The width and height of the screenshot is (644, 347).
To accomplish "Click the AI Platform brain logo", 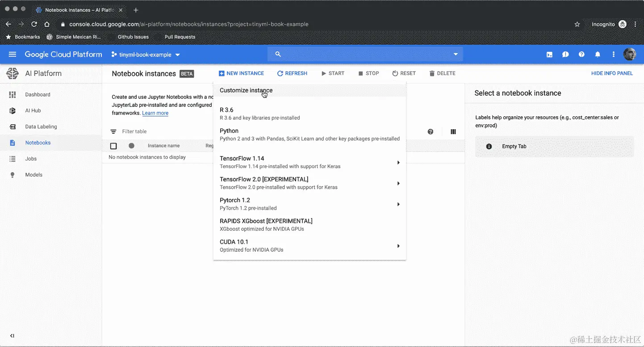I will coord(13,73).
